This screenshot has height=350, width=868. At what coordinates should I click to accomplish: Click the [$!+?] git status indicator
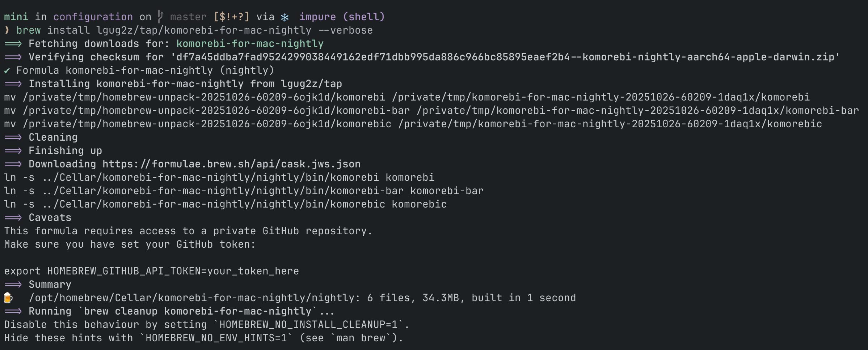(x=231, y=17)
